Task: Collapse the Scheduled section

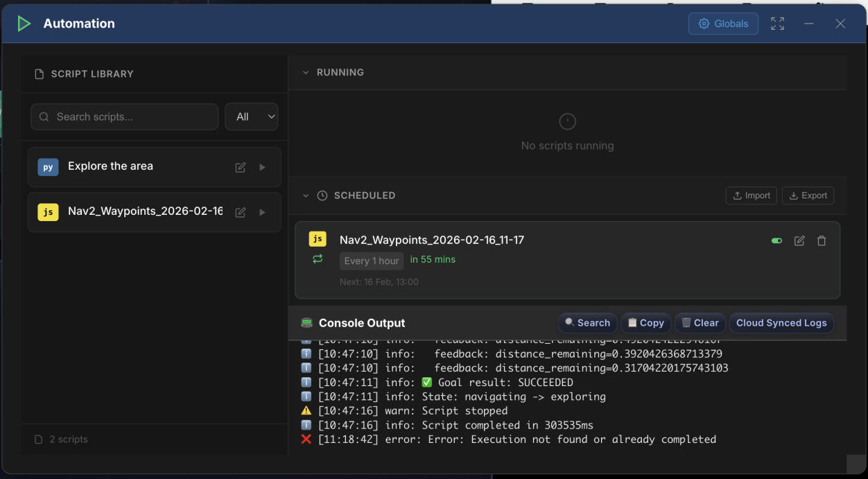Action: 306,195
